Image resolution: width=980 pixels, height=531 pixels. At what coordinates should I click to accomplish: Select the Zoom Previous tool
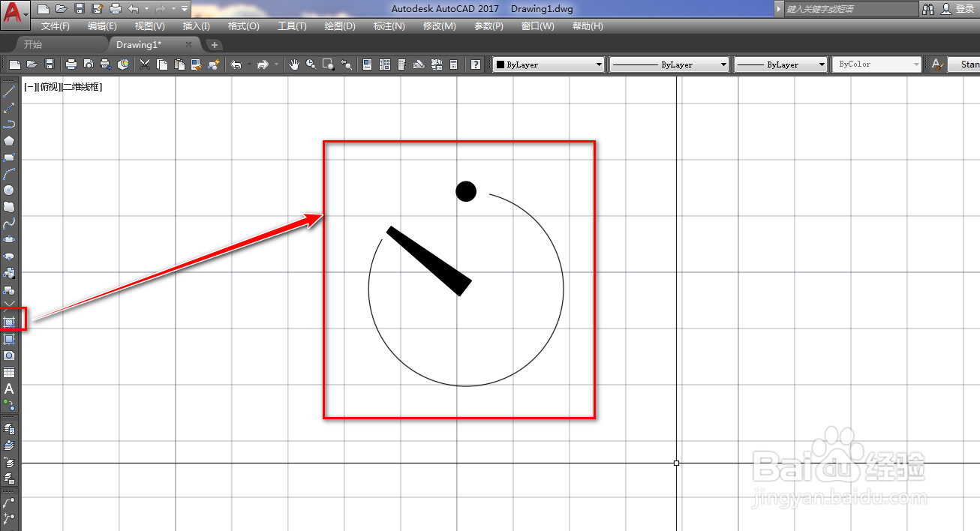pyautogui.click(x=346, y=64)
